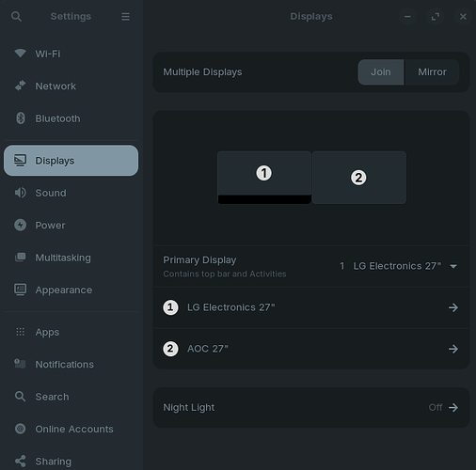
Task: Open the settings search magnifier icon
Action: (x=16, y=16)
